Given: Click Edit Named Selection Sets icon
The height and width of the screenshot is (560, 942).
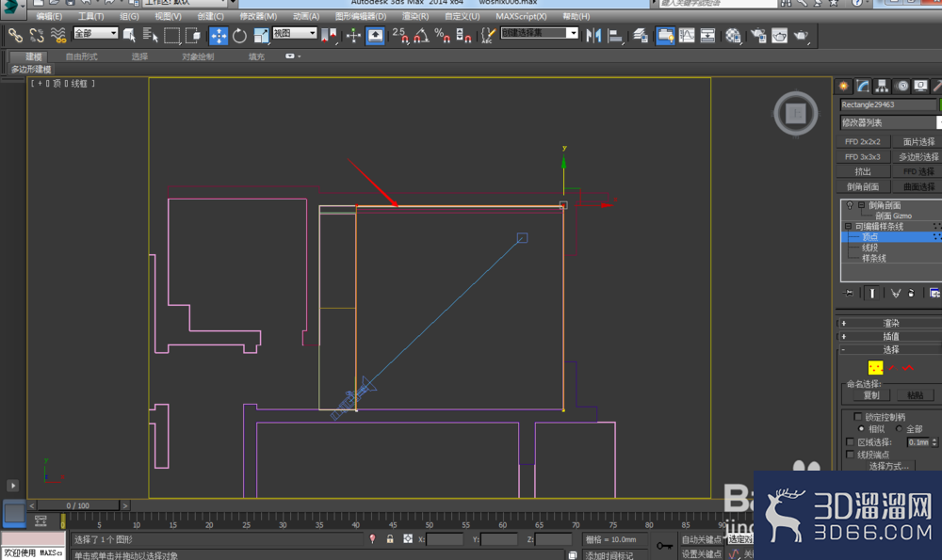Looking at the screenshot, I should 488,36.
